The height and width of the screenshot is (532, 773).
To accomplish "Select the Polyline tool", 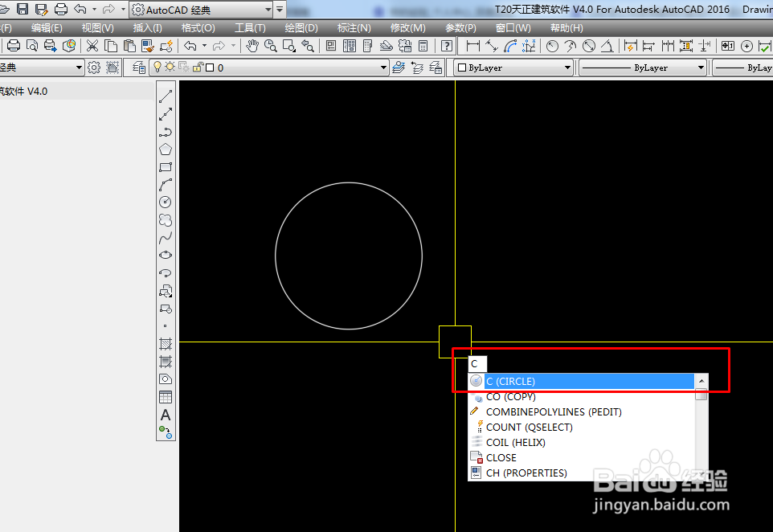I will [166, 132].
